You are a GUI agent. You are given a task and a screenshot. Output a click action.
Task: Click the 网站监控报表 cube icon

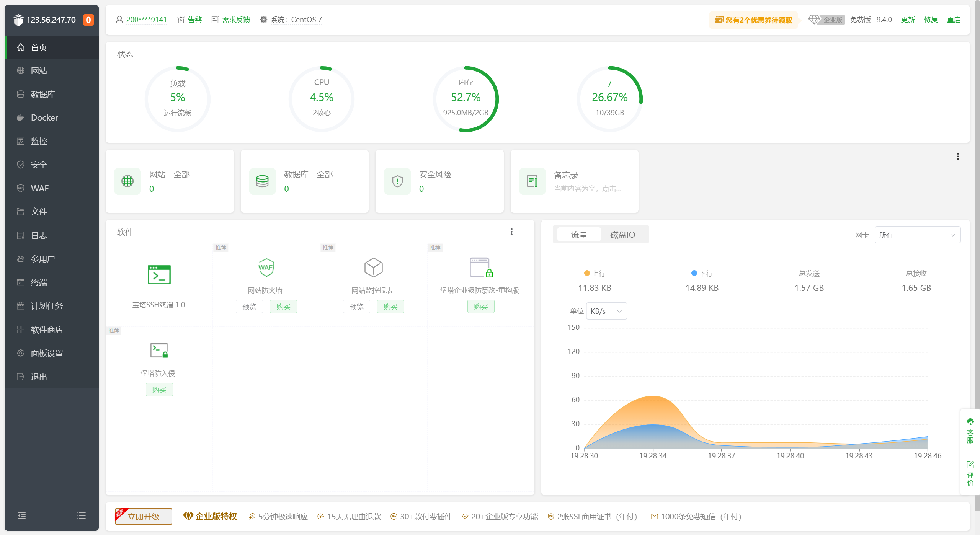tap(373, 267)
